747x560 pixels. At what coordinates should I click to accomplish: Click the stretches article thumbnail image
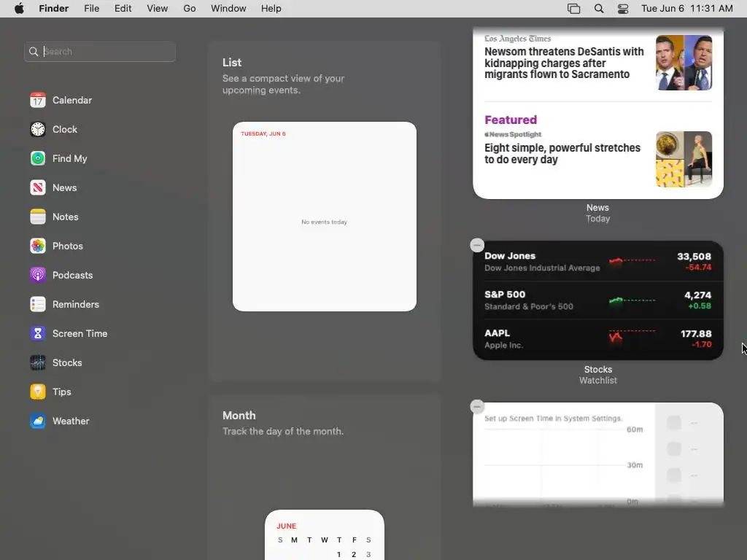pyautogui.click(x=684, y=159)
